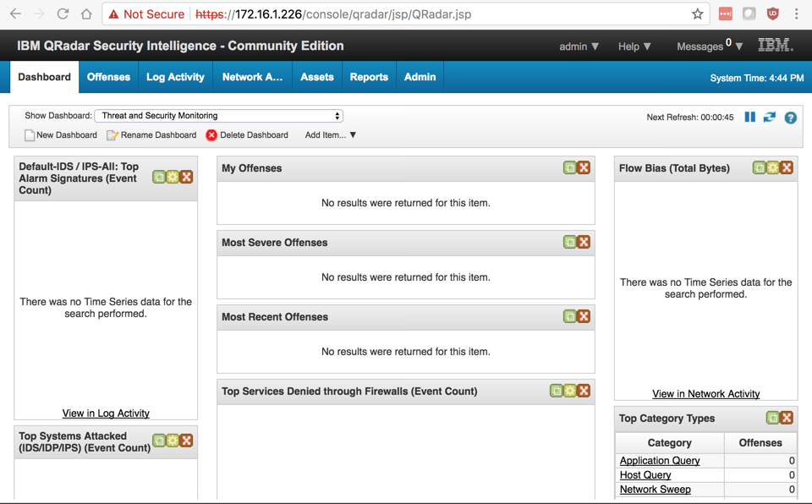
Task: Click the uBlock shield extension icon
Action: coord(772,14)
